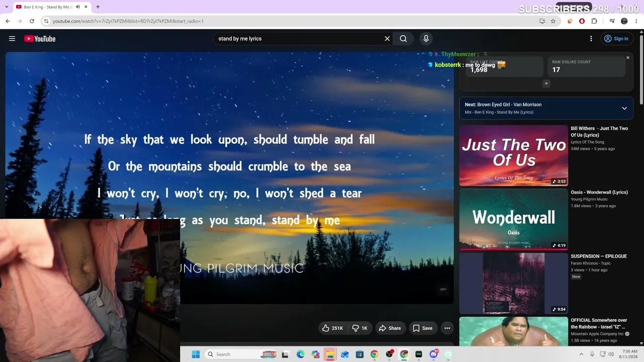Open the Oasis Wonderwall thumbnail
The height and width of the screenshot is (362, 644).
tap(514, 219)
